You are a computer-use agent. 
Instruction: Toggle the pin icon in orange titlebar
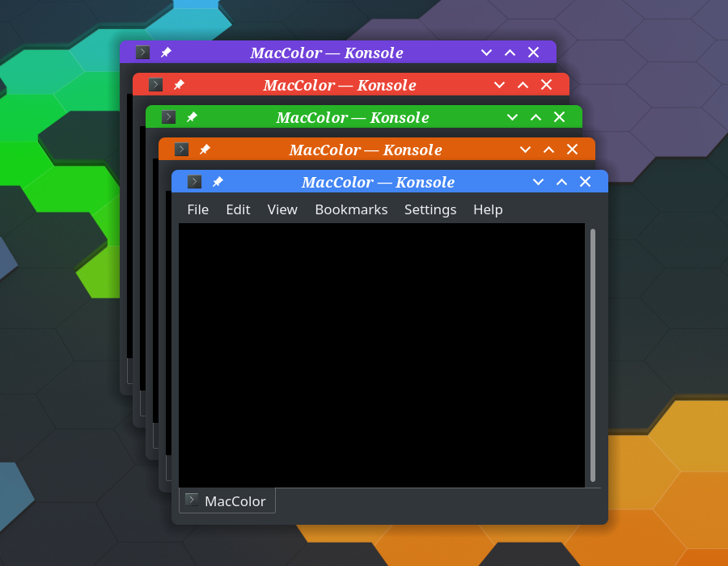coord(205,150)
